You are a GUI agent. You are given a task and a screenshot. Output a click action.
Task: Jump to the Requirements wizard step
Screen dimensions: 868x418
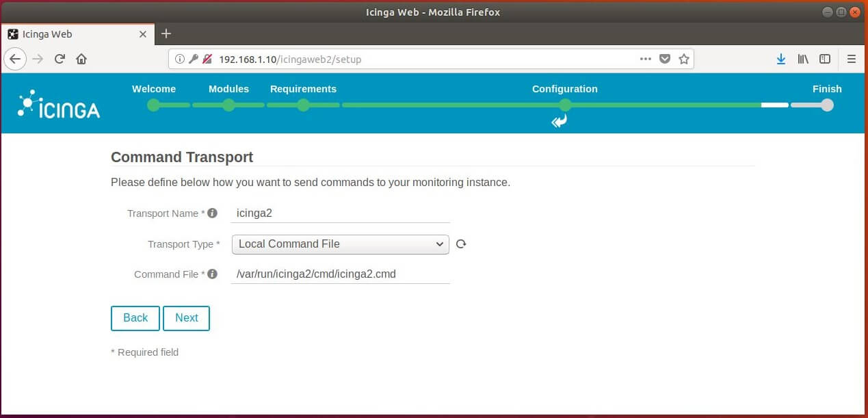click(x=303, y=105)
